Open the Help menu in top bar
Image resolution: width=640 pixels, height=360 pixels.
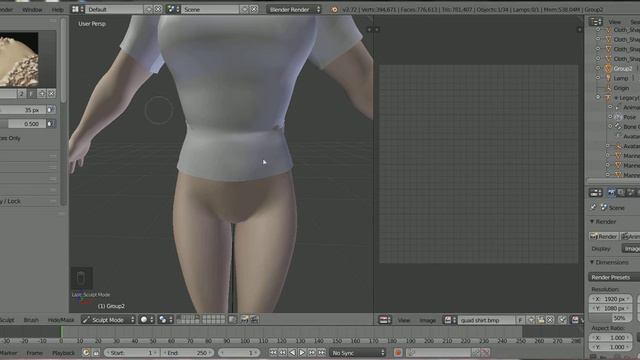pos(58,9)
